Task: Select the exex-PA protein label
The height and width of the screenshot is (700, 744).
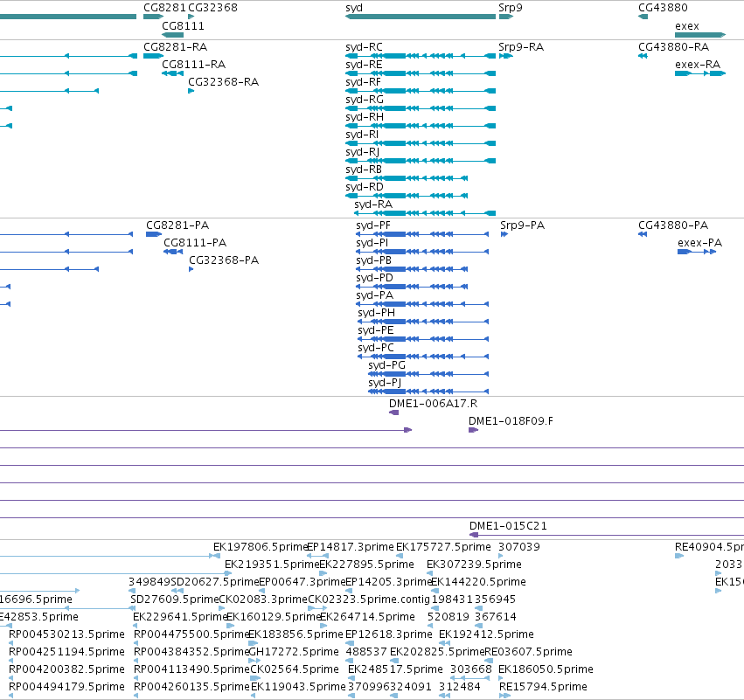Action: (x=700, y=243)
